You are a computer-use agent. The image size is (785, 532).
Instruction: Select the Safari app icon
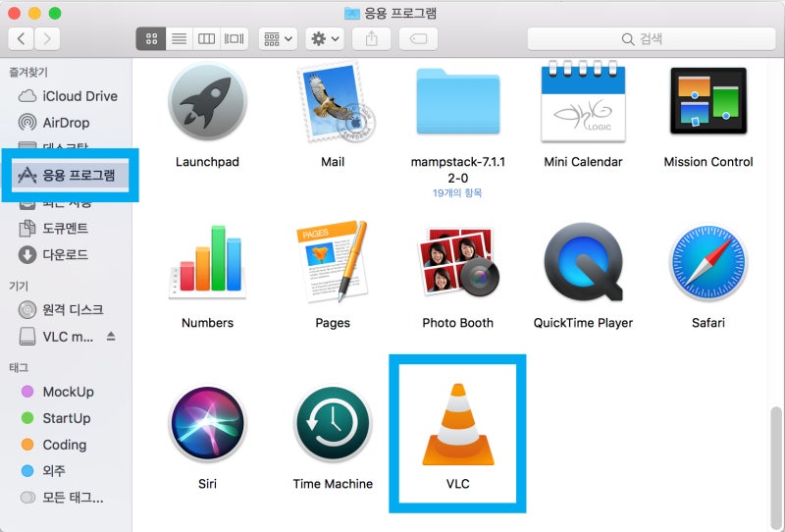coord(708,262)
